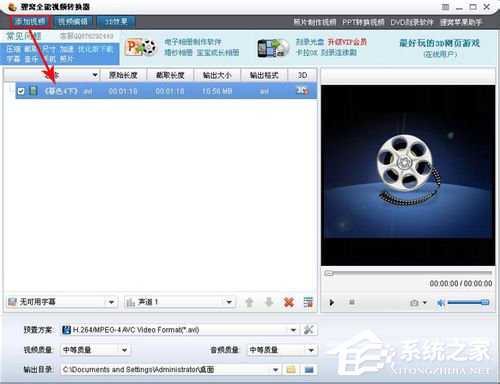The height and width of the screenshot is (384, 500).
Task: Open PPT转换视频 link in top bar
Action: 363,22
